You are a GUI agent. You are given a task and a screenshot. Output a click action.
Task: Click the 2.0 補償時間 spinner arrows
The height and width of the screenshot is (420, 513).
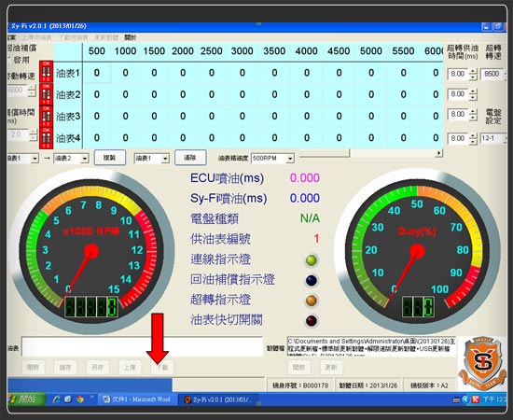[34, 135]
